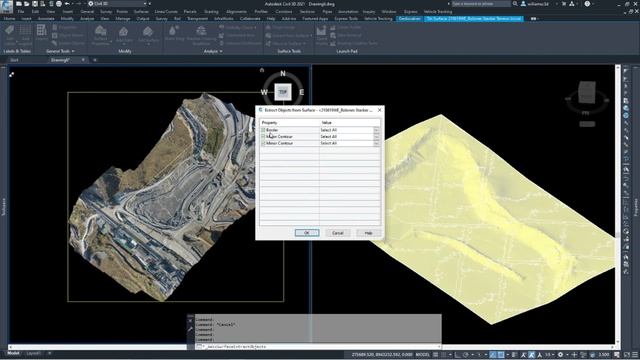
Task: Open the Alignments menu
Action: click(x=236, y=12)
